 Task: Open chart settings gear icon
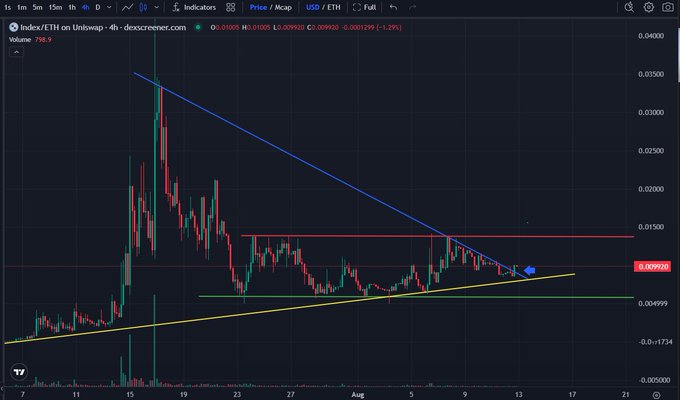coord(648,7)
